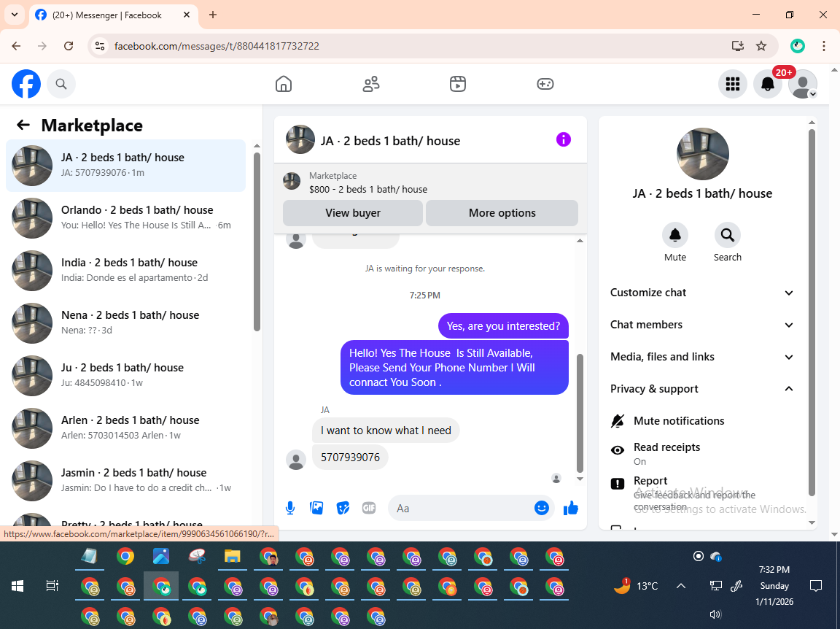Open the Jasmin 2 beds 1 bath conversation
This screenshot has width=840, height=629.
[126, 480]
